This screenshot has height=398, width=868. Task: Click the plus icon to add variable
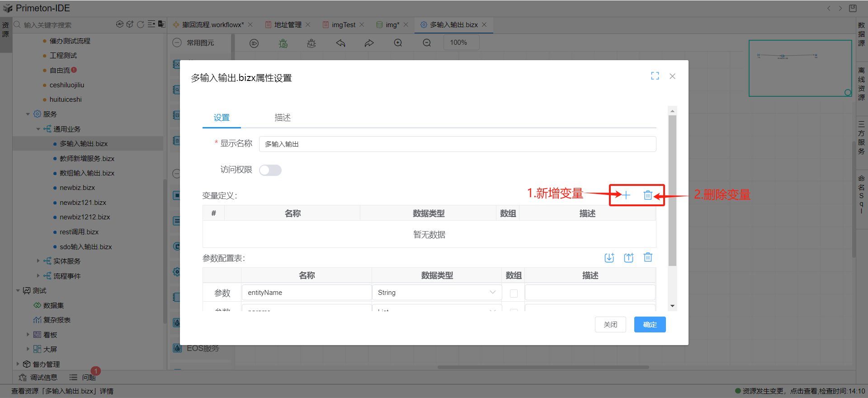626,195
